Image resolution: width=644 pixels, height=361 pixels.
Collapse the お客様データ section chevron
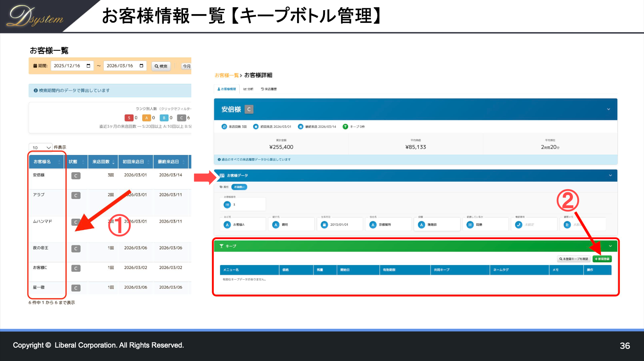[610, 175]
